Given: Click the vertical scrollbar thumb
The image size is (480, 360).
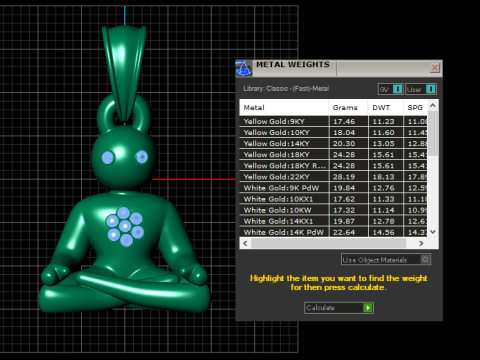Looking at the screenshot, I should click(433, 133).
